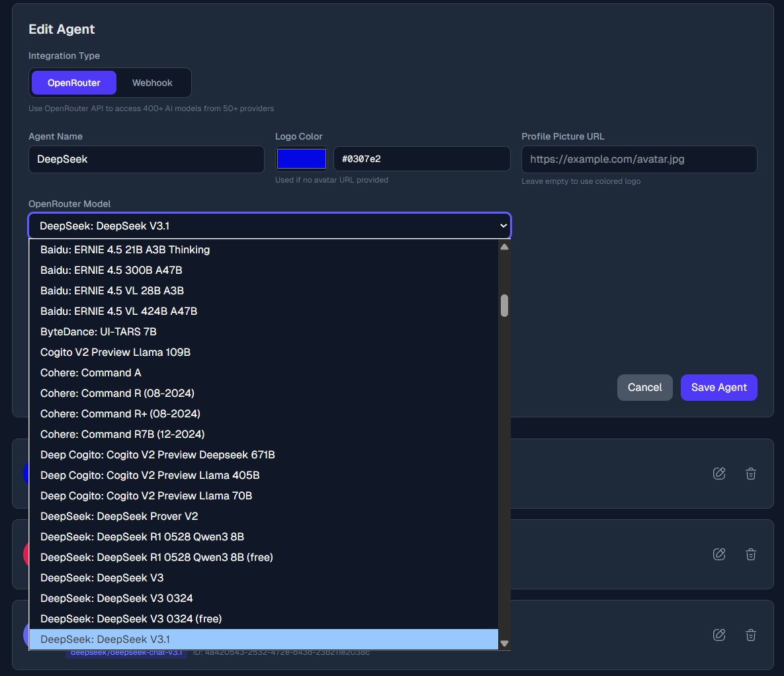Click dropdown list scroll-down arrow

click(505, 644)
